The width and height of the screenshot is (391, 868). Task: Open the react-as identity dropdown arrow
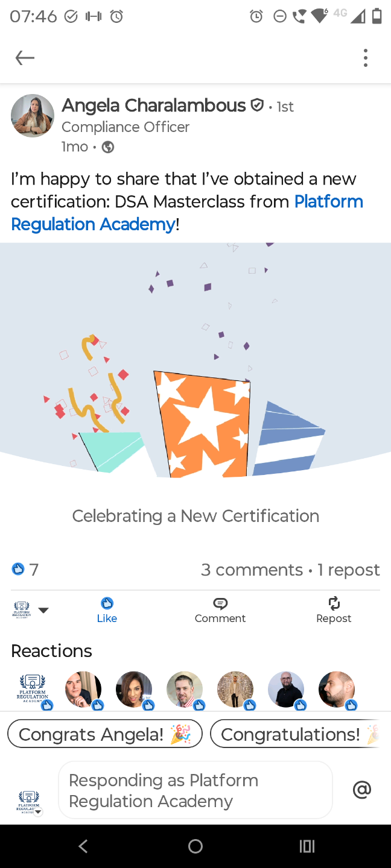click(x=43, y=610)
